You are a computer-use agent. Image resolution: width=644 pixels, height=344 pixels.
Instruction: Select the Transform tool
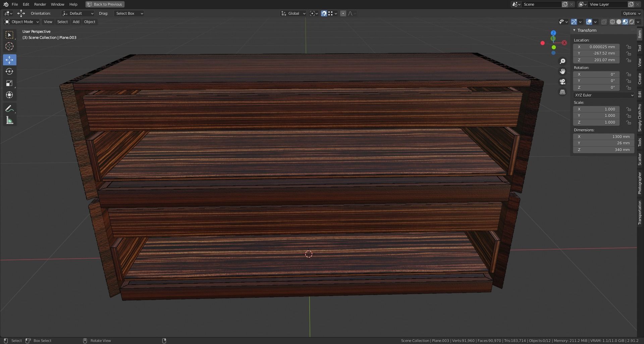[x=9, y=95]
